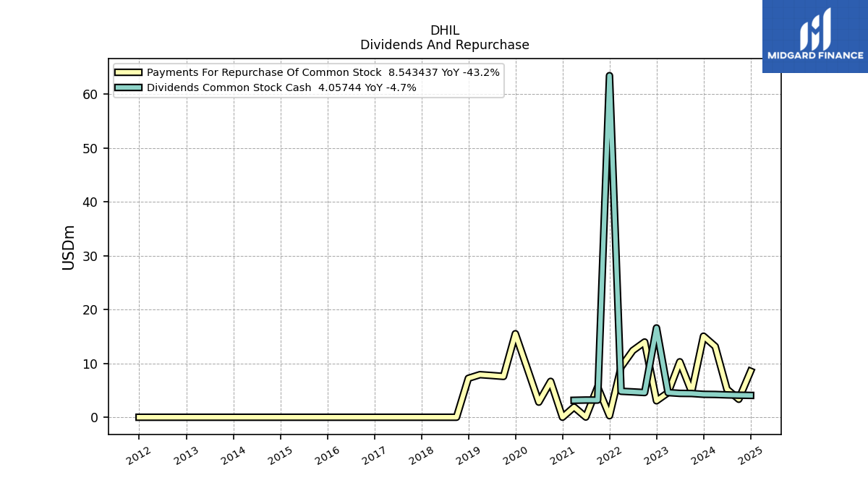Click the x-axis label 2017

[x=374, y=455]
